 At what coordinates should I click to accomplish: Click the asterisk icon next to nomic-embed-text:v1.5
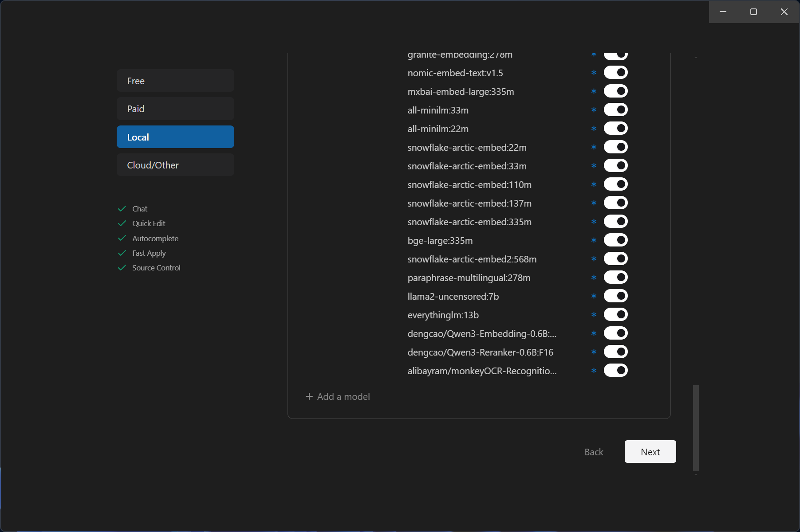pos(594,73)
